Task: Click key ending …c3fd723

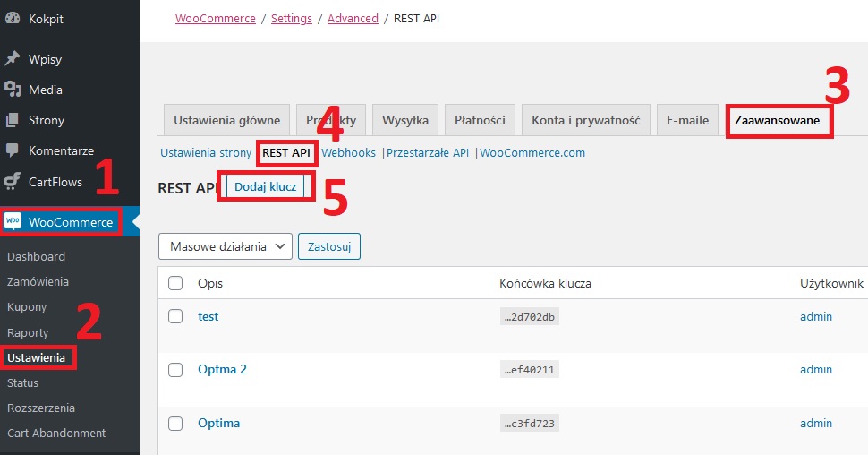Action: (x=529, y=424)
